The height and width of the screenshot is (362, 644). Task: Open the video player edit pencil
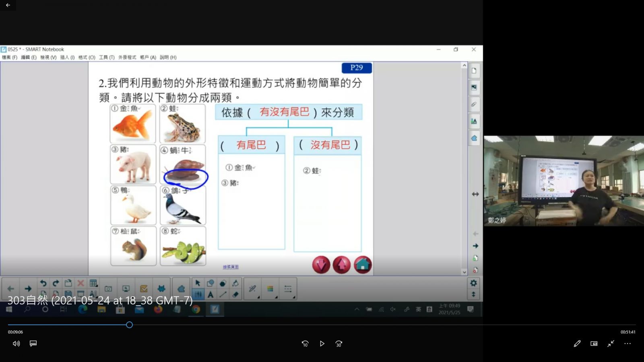[x=577, y=343]
